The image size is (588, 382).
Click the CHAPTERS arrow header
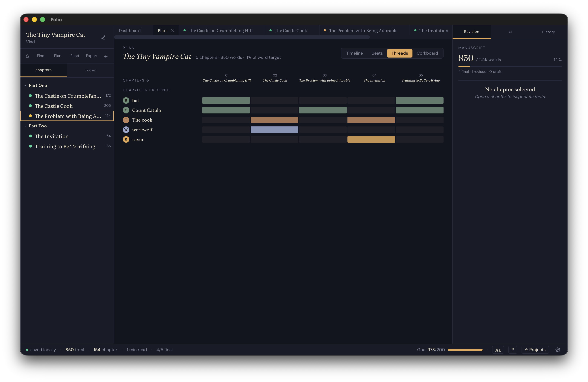tap(136, 80)
